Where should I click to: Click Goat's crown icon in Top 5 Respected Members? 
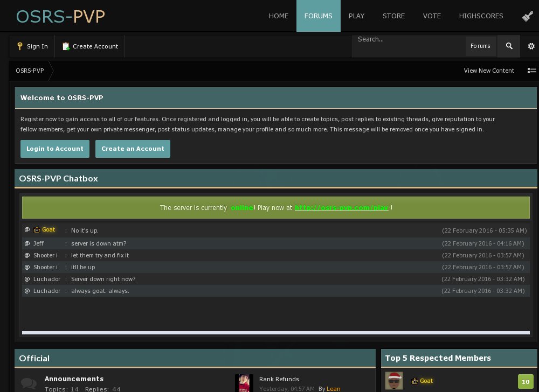click(415, 381)
